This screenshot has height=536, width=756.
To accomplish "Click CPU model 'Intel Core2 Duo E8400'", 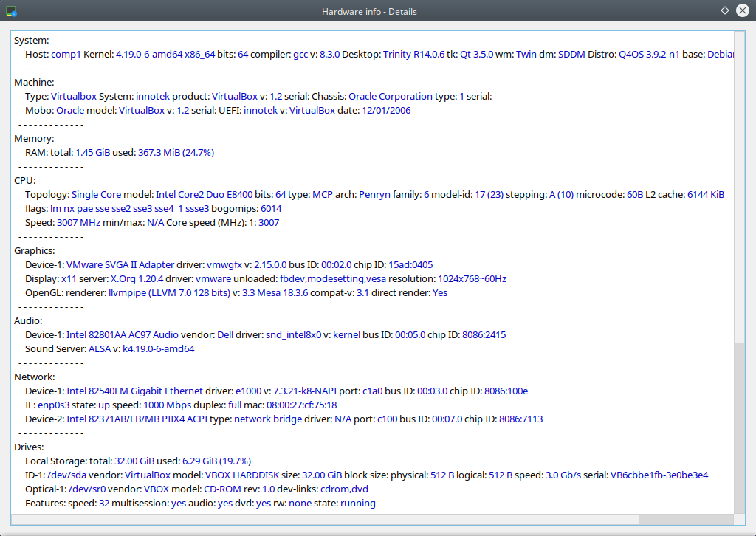I will tap(204, 195).
